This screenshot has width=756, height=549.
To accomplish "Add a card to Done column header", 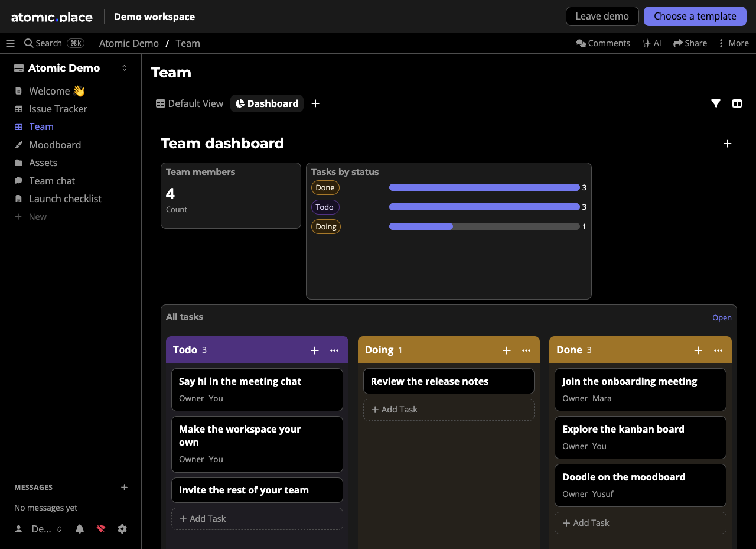I will pos(698,350).
